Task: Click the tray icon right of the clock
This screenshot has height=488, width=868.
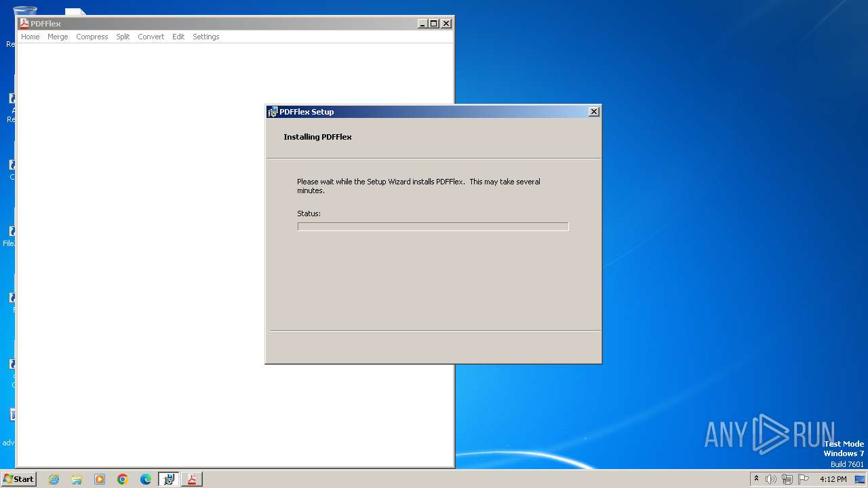Action: coord(860,479)
